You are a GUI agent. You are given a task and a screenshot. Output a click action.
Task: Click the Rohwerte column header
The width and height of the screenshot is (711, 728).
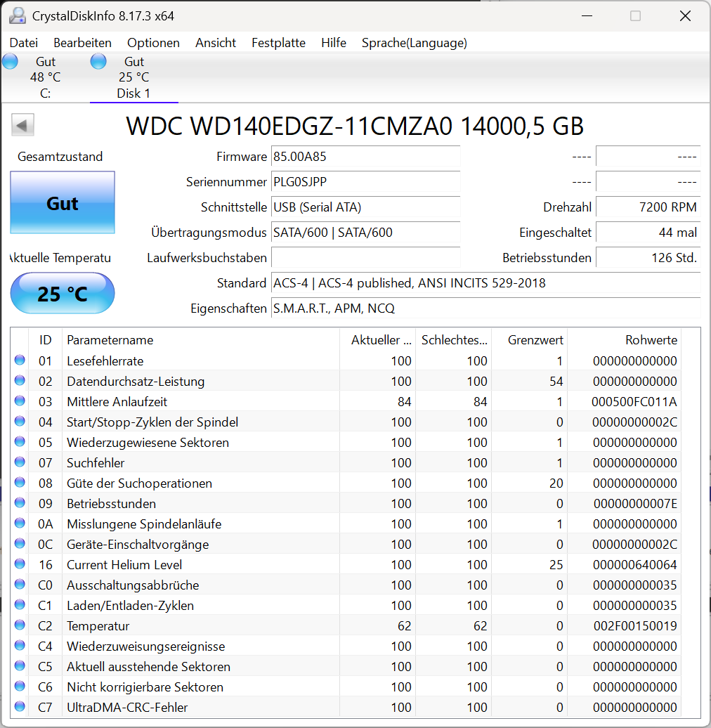[x=624, y=340]
